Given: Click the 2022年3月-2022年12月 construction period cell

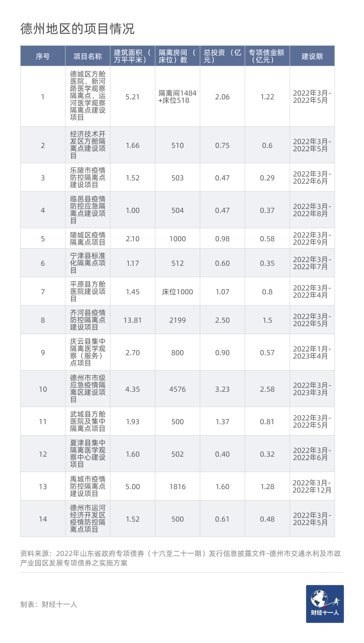Looking at the screenshot, I should click(x=312, y=487).
